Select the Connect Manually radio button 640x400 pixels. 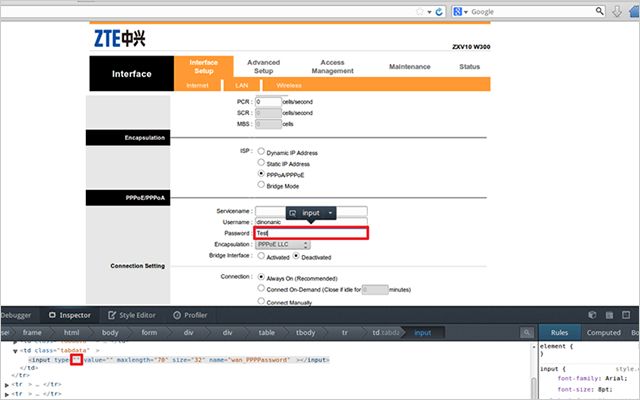coord(261,301)
